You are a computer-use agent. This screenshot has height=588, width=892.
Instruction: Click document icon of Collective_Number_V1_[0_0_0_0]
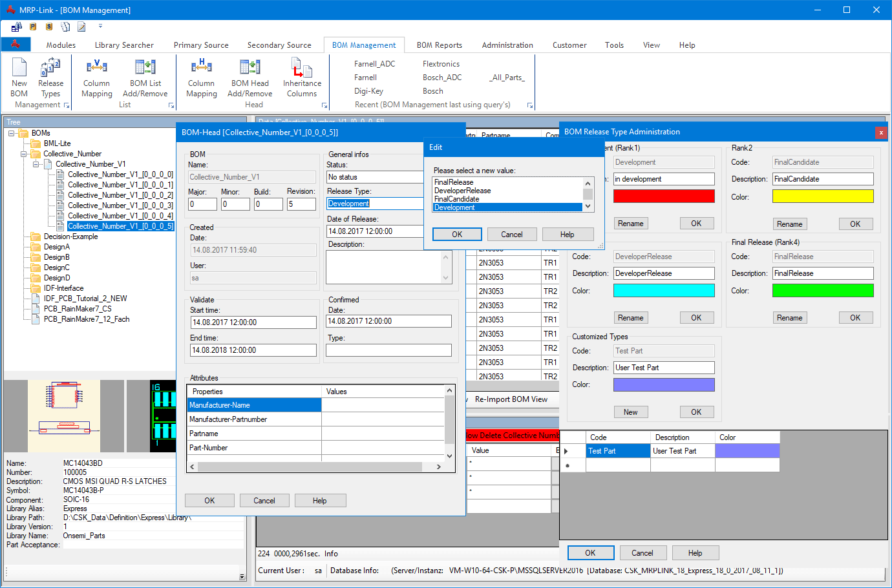pos(61,174)
